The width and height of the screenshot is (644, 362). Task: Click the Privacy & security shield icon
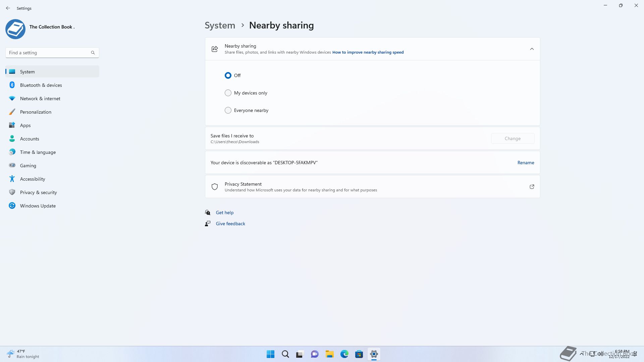click(12, 192)
